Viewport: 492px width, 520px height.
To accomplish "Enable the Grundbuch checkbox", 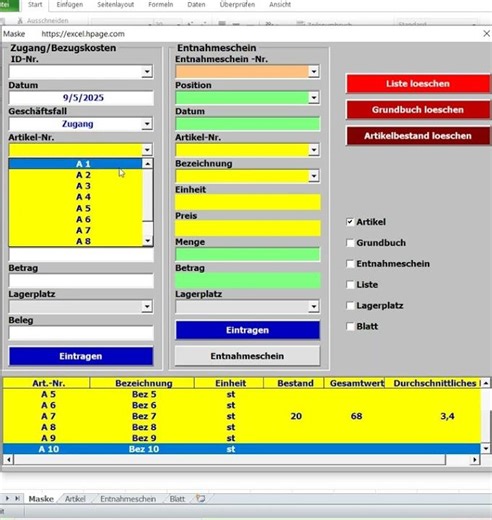I will coord(350,243).
